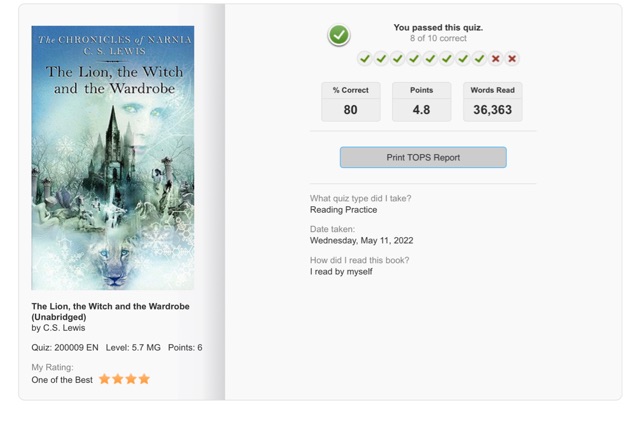Select the second green question checkmark

pyautogui.click(x=381, y=59)
